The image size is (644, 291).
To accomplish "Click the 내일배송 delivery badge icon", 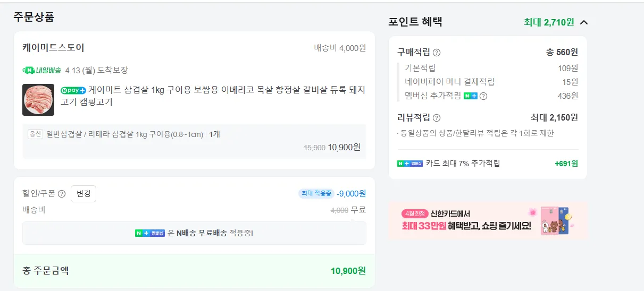I will pos(41,70).
